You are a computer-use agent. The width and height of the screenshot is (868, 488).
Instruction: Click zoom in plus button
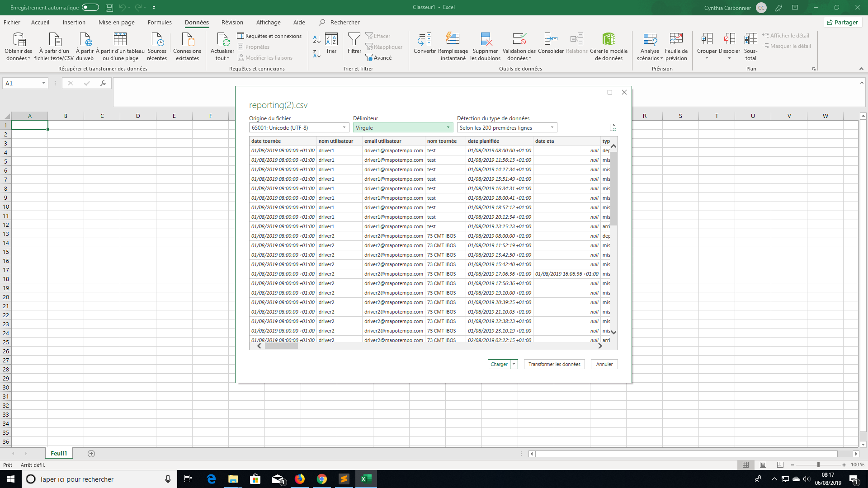coord(844,465)
